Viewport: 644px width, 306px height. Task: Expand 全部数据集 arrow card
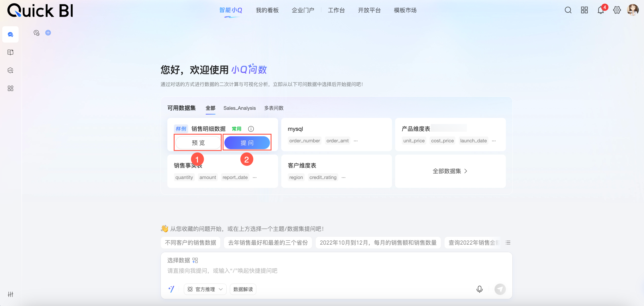point(450,171)
